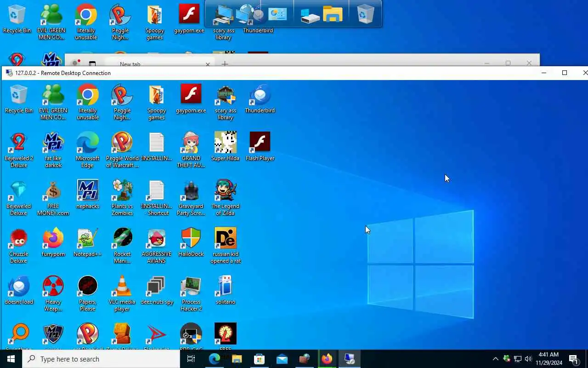Select Recycle Bin on the local desktop
Screen dimensions: 588x368
(x=17, y=19)
